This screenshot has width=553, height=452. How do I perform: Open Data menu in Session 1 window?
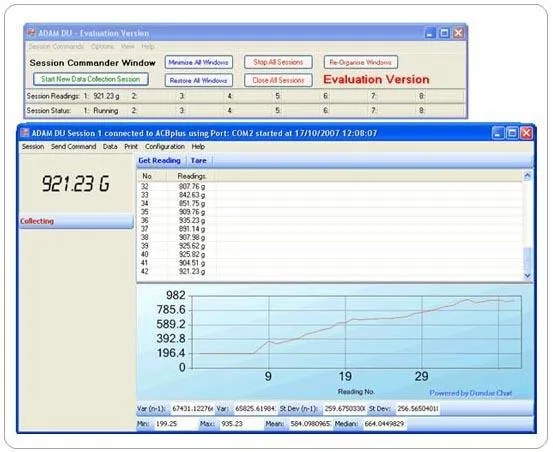pyautogui.click(x=110, y=146)
